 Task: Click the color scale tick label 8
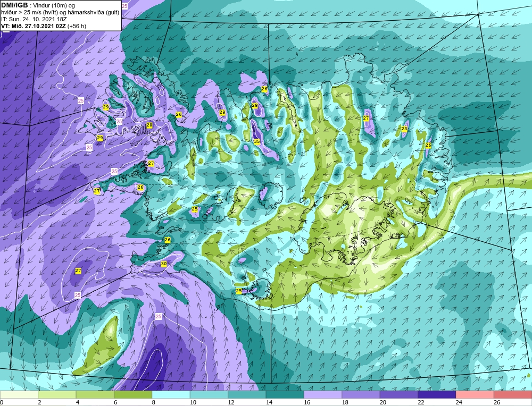click(154, 402)
